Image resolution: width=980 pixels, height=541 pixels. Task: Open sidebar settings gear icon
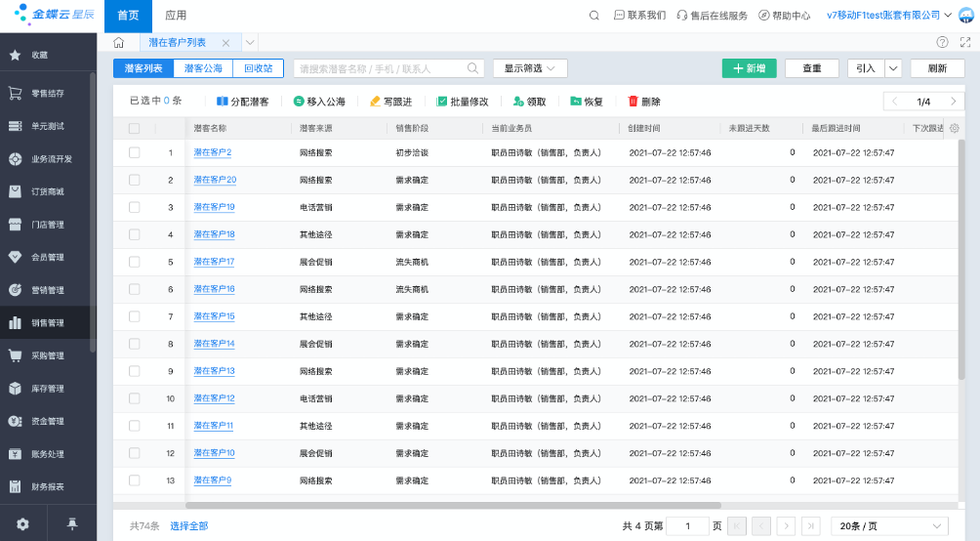tap(23, 524)
